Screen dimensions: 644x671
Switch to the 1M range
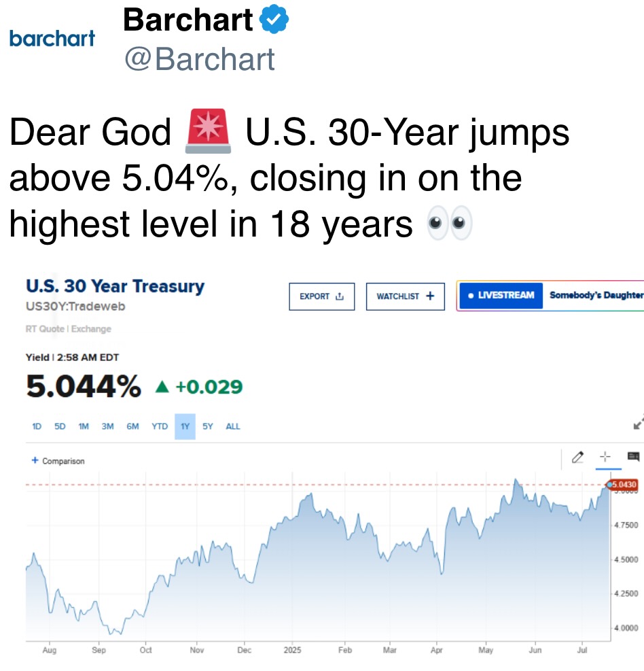point(84,426)
